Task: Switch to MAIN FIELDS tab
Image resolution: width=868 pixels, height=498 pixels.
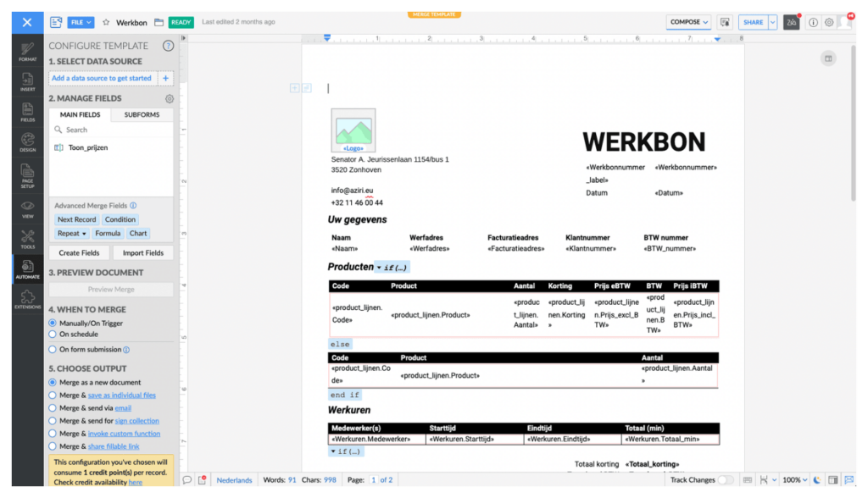Action: 81,114
